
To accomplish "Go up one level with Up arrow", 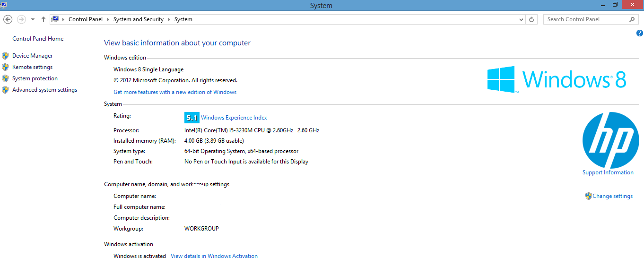I will click(x=44, y=19).
